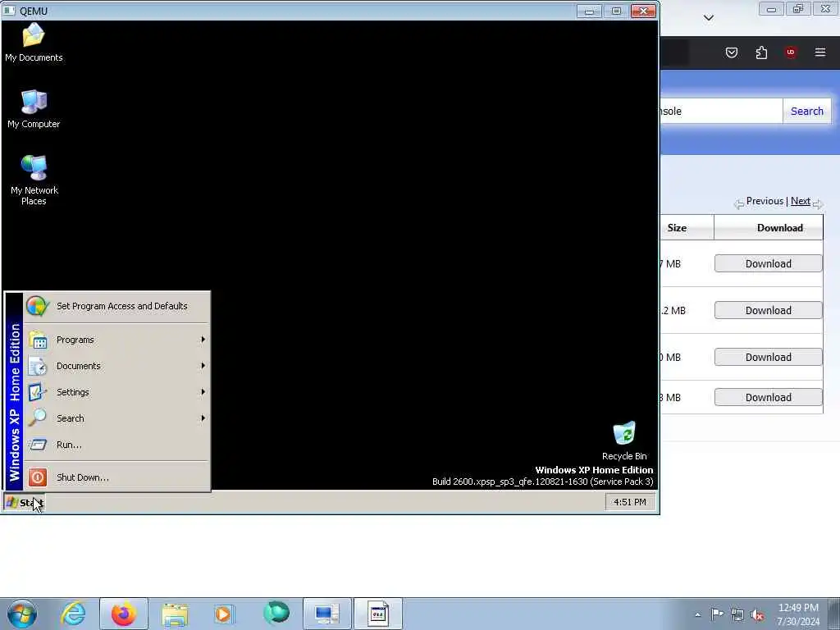Expand Firefox list all tabs chevron

709,18
